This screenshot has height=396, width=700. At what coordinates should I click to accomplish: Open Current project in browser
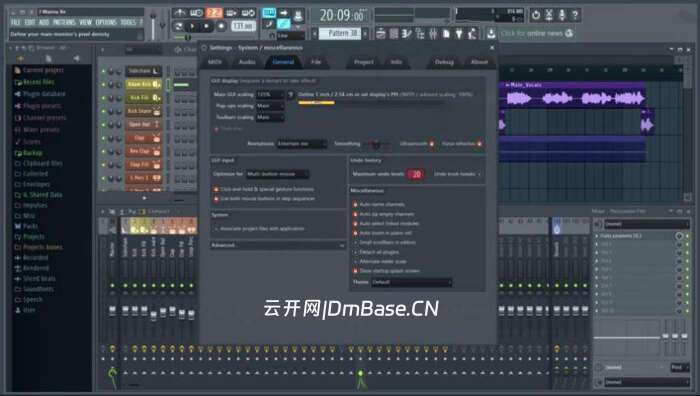(x=39, y=70)
